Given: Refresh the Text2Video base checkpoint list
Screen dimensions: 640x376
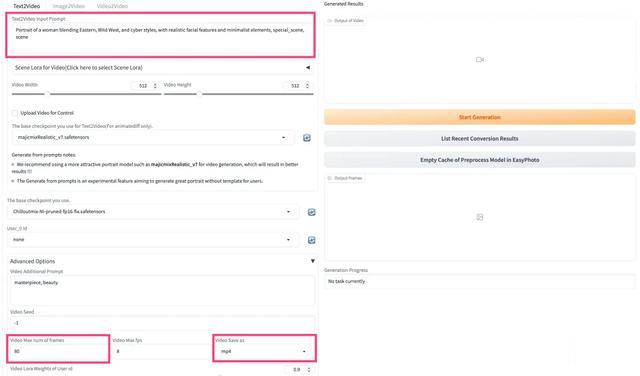Looking at the screenshot, I should (307, 138).
